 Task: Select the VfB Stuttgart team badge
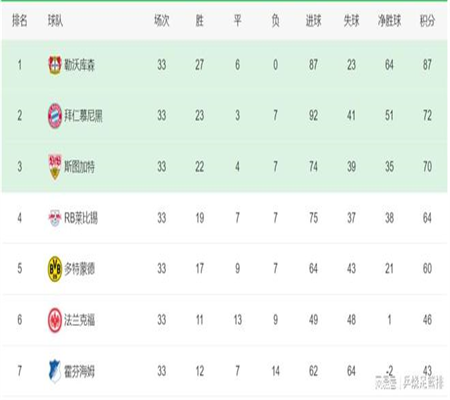tap(55, 167)
